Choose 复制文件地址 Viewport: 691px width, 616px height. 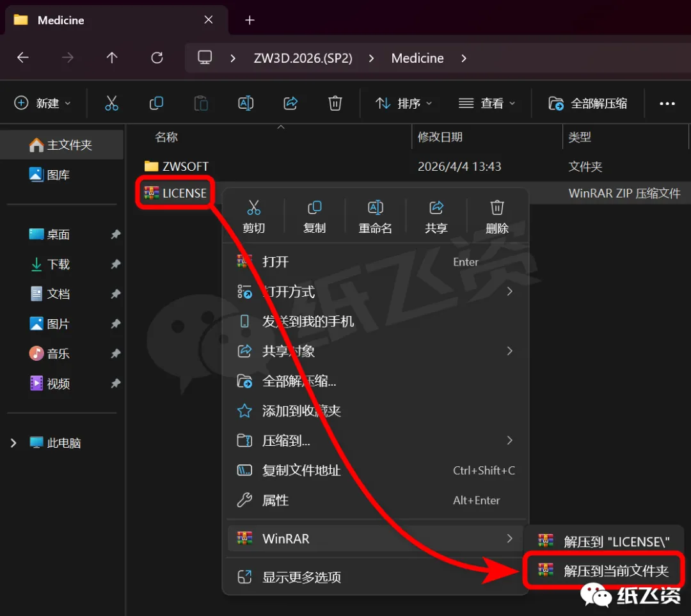click(x=375, y=470)
